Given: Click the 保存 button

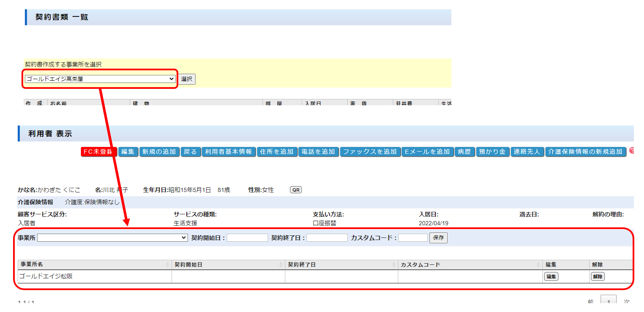Looking at the screenshot, I should [x=438, y=238].
